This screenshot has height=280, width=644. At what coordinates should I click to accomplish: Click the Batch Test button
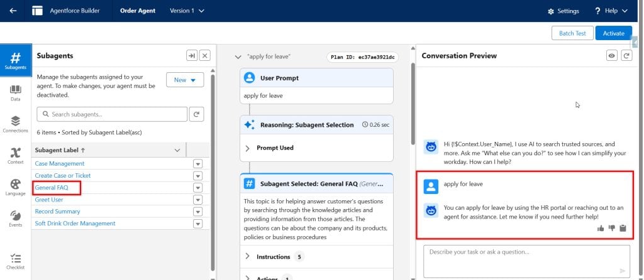tap(572, 33)
